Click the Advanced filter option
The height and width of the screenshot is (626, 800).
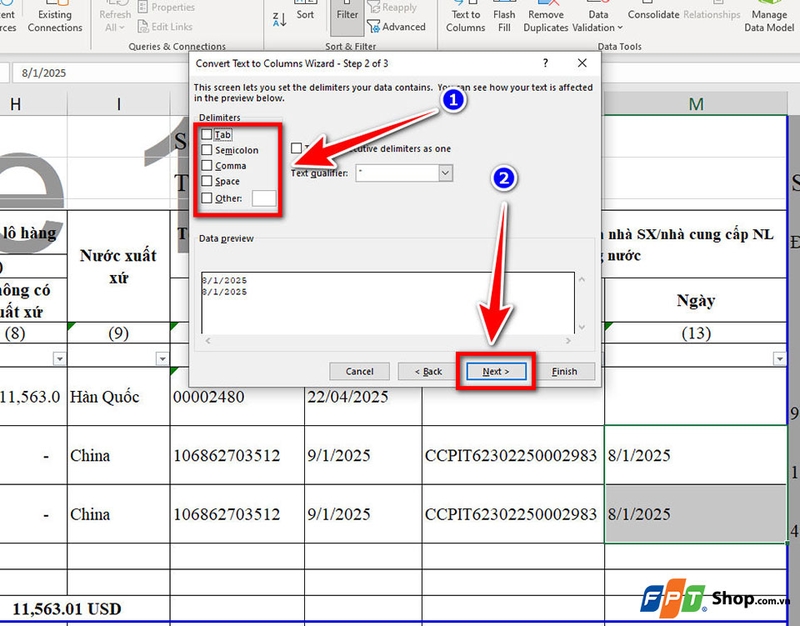(x=399, y=27)
